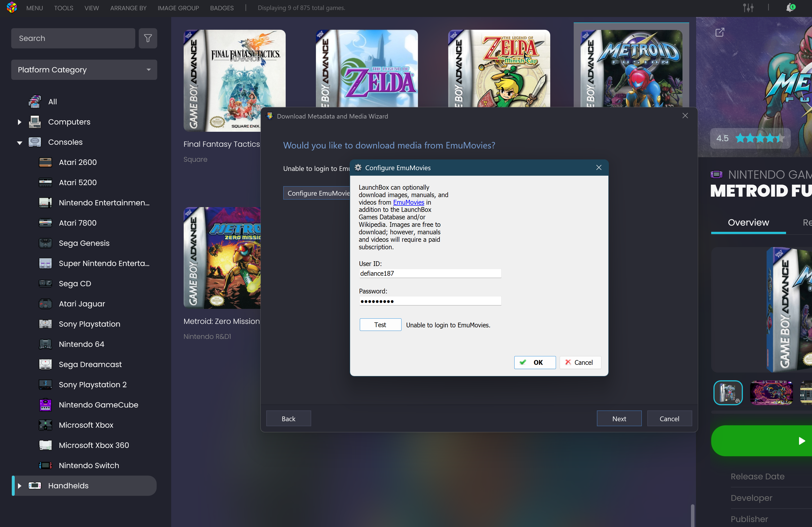
Task: Select the box art thumbnail in details
Action: [x=728, y=392]
